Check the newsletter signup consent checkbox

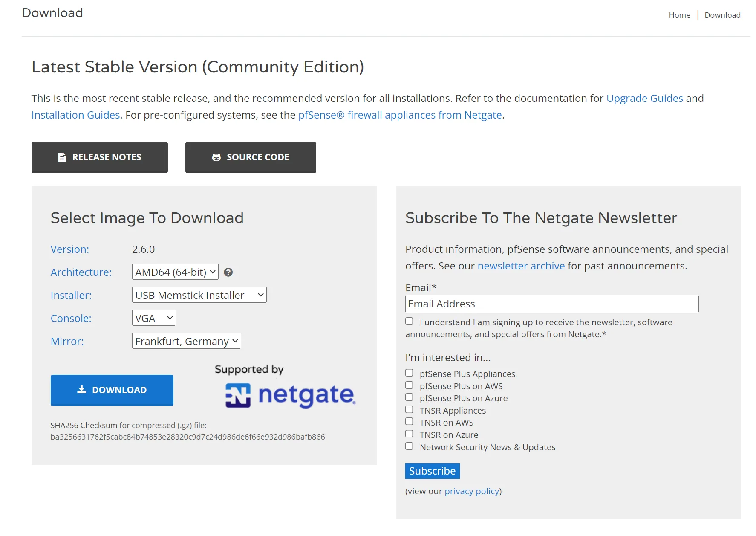409,321
